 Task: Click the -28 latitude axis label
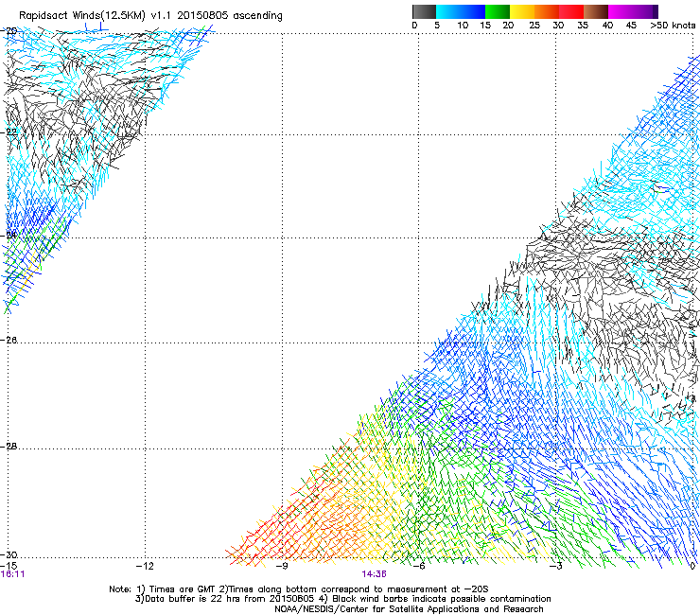click(9, 447)
